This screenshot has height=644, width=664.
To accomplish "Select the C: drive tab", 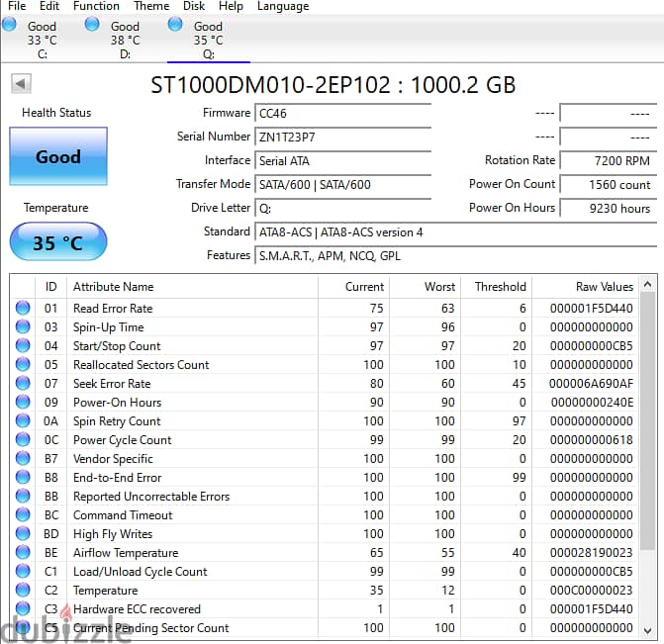I will pos(42,40).
